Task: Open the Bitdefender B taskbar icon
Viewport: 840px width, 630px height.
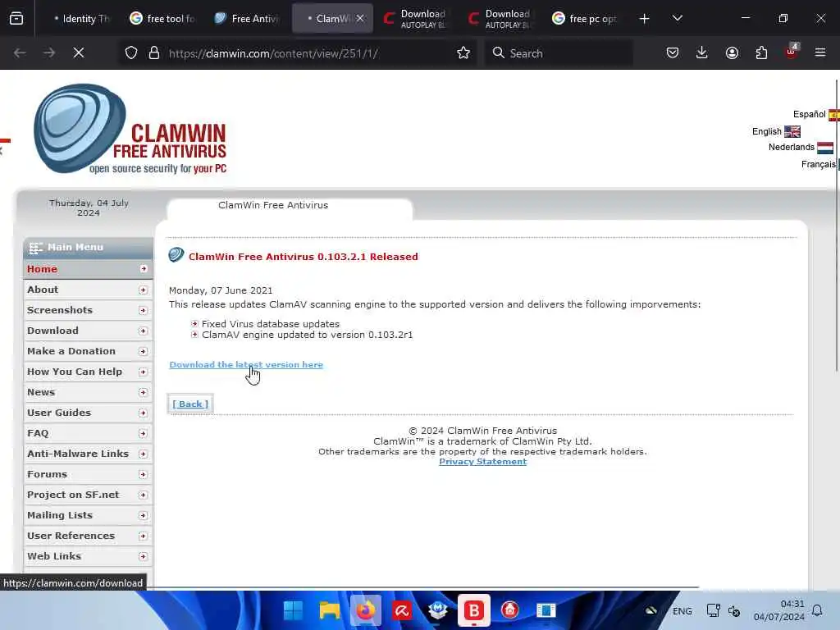Action: [473, 610]
